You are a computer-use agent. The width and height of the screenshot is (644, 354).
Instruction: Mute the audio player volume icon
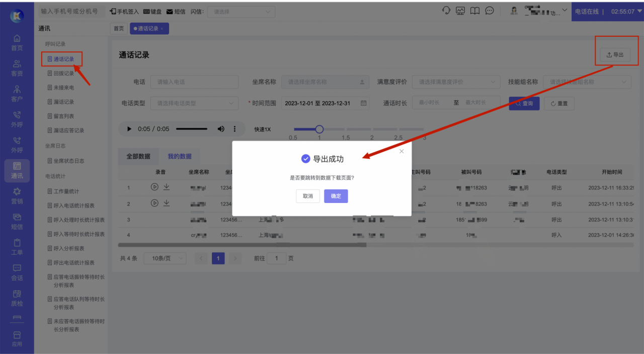coord(221,129)
